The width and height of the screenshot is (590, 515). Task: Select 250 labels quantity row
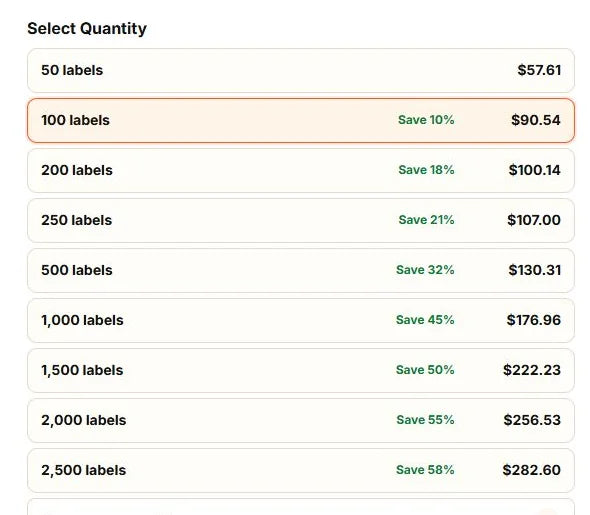tap(301, 220)
